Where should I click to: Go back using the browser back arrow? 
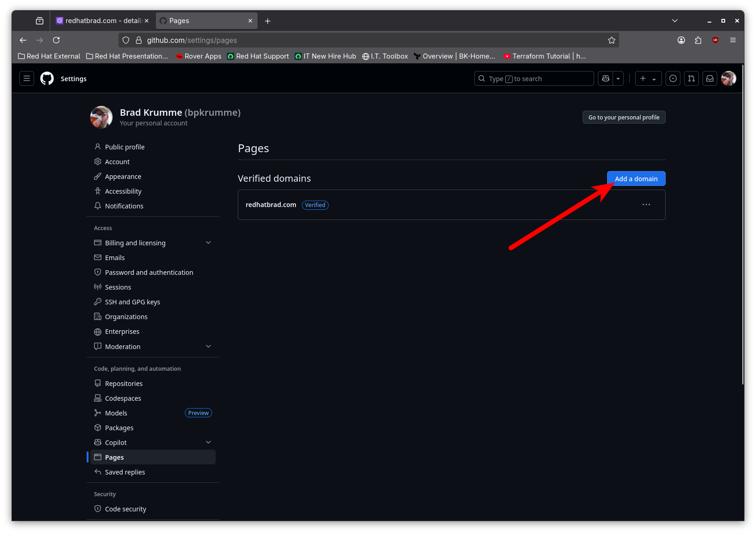coord(23,40)
